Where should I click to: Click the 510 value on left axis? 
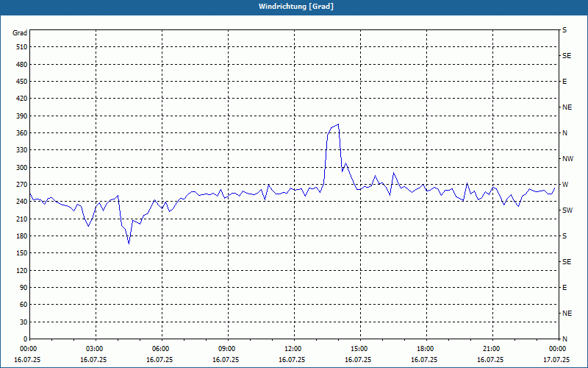click(21, 47)
